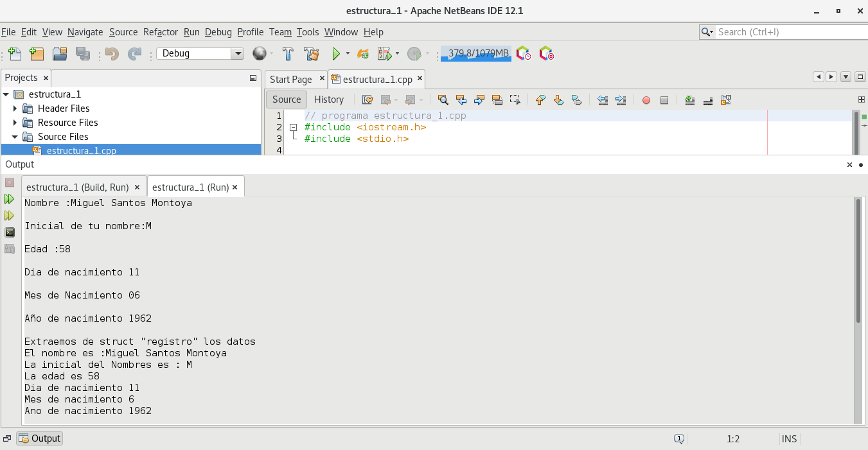Click the Output button in status bar
Image resolution: width=868 pixels, height=450 pixels.
tap(40, 438)
